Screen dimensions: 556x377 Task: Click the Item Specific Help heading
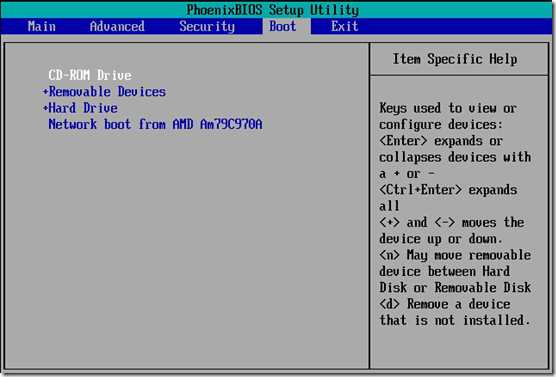[455, 59]
